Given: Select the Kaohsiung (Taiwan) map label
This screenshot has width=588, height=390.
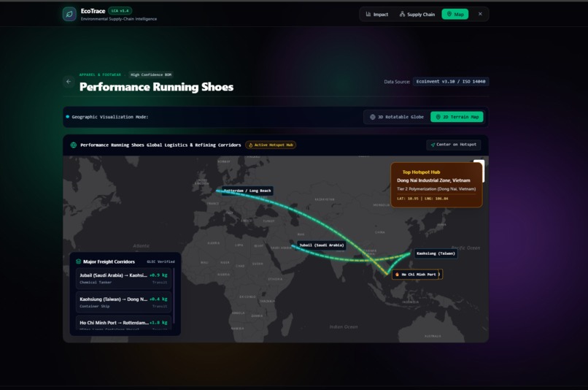Looking at the screenshot, I should [x=436, y=253].
